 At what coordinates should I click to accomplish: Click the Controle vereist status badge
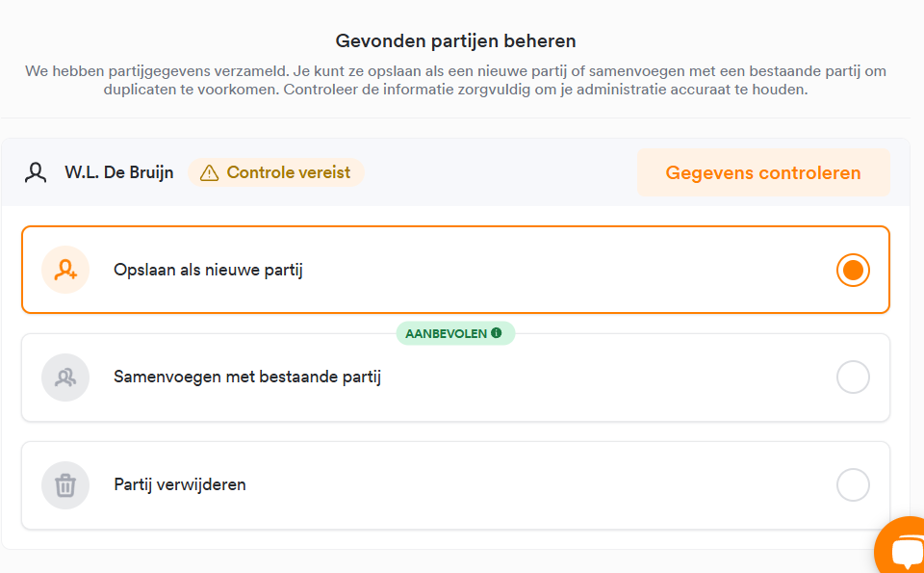pyautogui.click(x=276, y=172)
